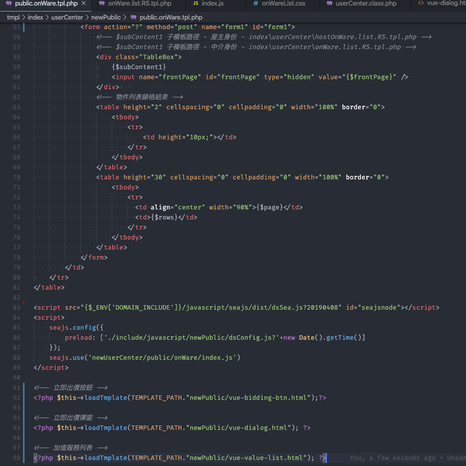Click the tmpl breadcrumb segment
Image resolution: width=466 pixels, height=466 pixels.
(13, 17)
